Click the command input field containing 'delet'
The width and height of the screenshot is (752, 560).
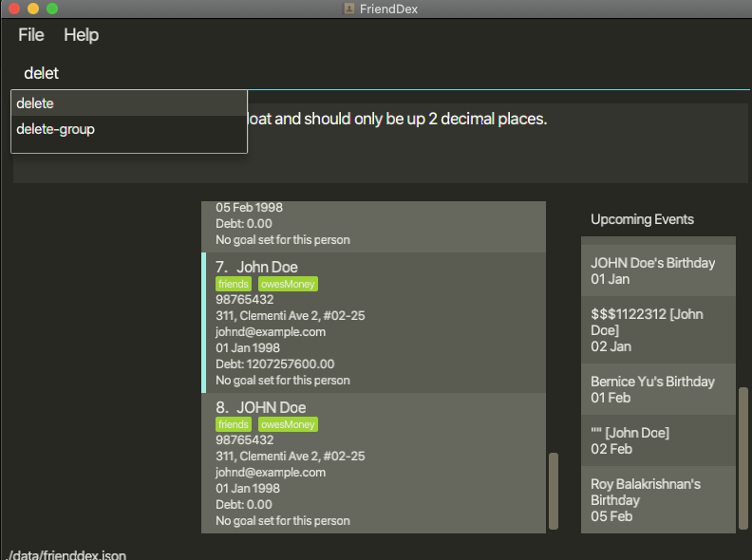[379, 73]
